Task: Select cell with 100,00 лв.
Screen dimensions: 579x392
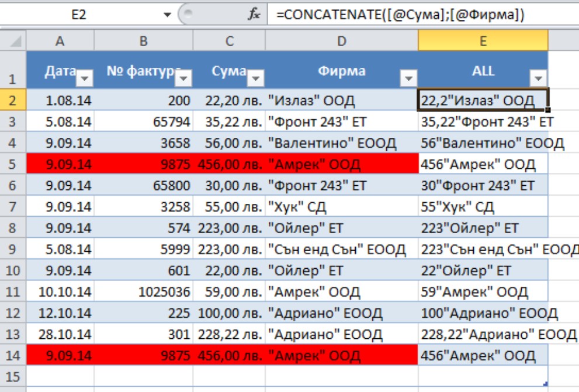Action: coord(229,313)
